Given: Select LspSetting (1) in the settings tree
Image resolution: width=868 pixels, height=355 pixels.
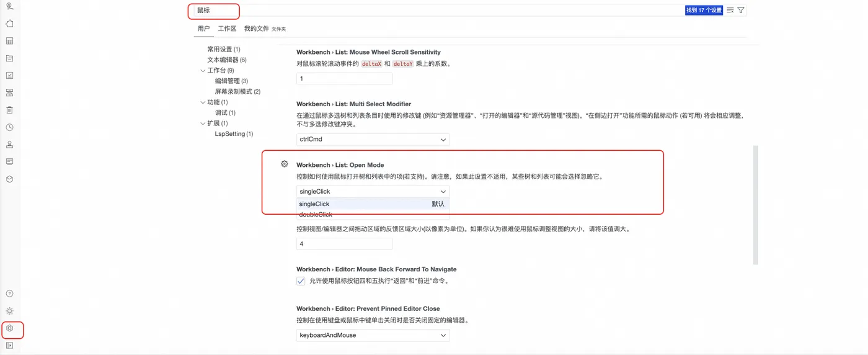Looking at the screenshot, I should (x=234, y=133).
